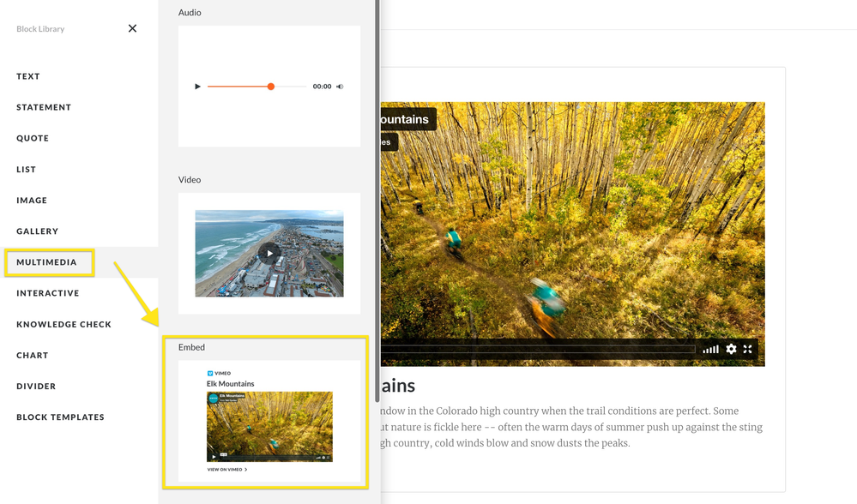857x504 pixels.
Task: Mute the audio preview speaker icon
Action: tap(340, 87)
